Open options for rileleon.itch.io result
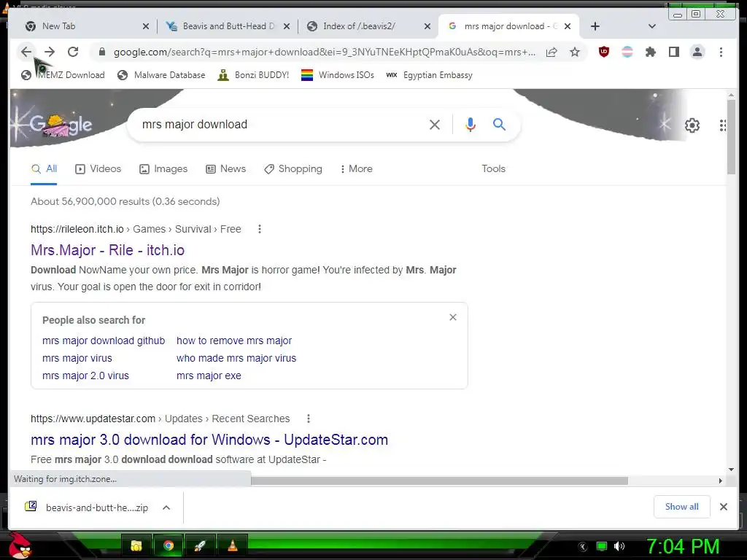This screenshot has height=560, width=747. tap(260, 229)
